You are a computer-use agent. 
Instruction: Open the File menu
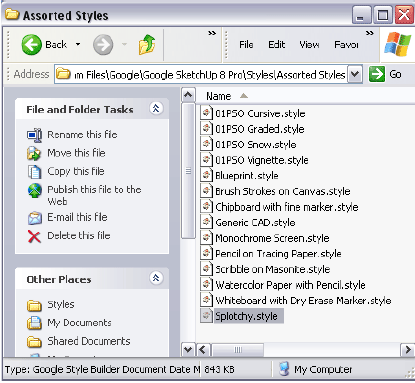[x=246, y=45]
